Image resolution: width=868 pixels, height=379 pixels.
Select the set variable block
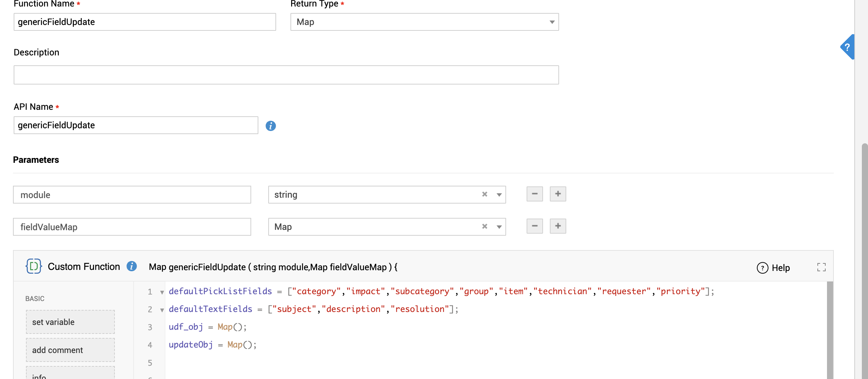click(x=70, y=322)
